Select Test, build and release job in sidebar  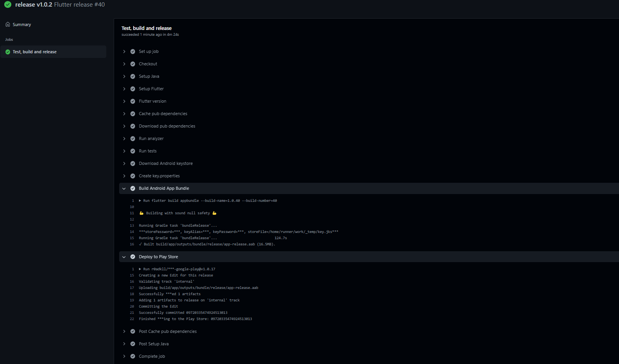tap(35, 52)
